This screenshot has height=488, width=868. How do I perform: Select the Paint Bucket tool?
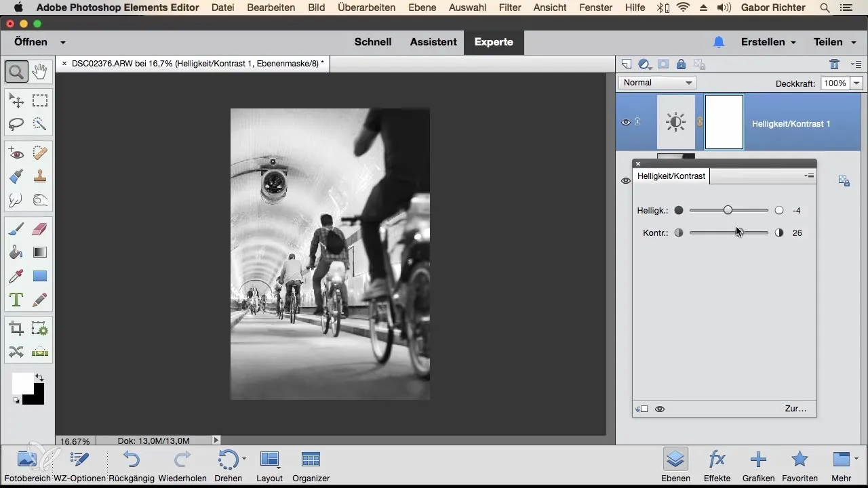[16, 253]
